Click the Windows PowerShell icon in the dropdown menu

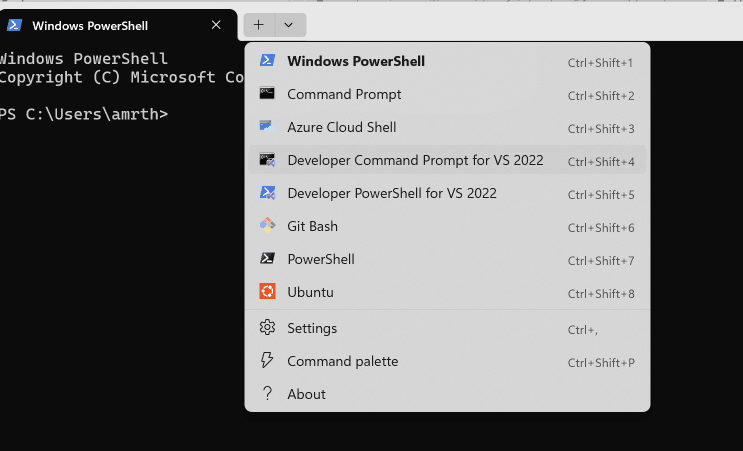click(x=267, y=61)
